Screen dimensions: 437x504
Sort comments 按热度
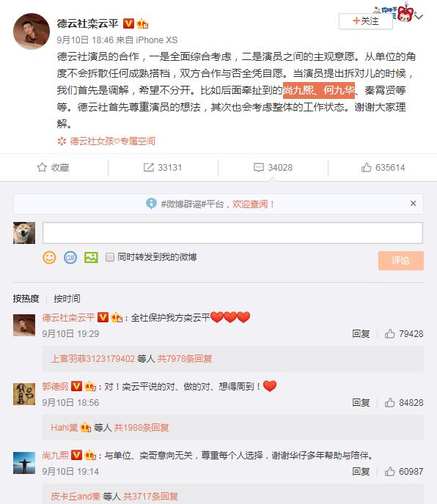tap(26, 299)
